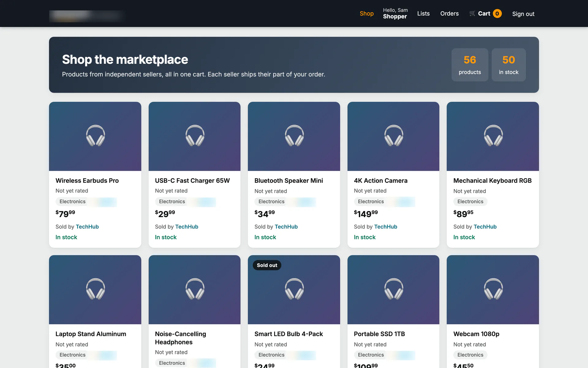Open the 4K Action Camera product image
The height and width of the screenshot is (368, 588).
pos(393,136)
